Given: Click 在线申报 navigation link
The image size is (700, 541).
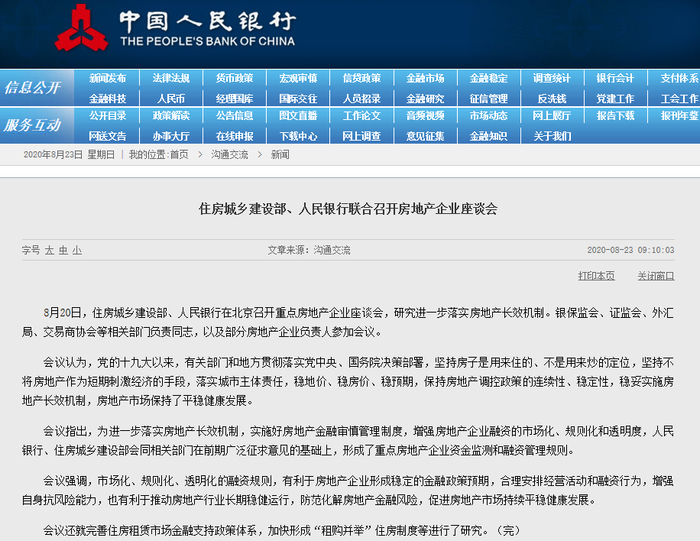Looking at the screenshot, I should 234,135.
